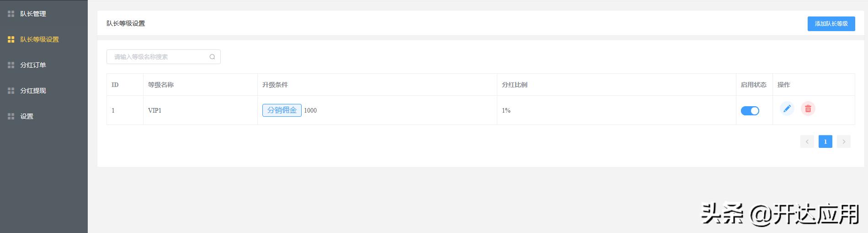Click the grid icon beside 分红订单
The height and width of the screenshot is (233, 868).
(11, 65)
